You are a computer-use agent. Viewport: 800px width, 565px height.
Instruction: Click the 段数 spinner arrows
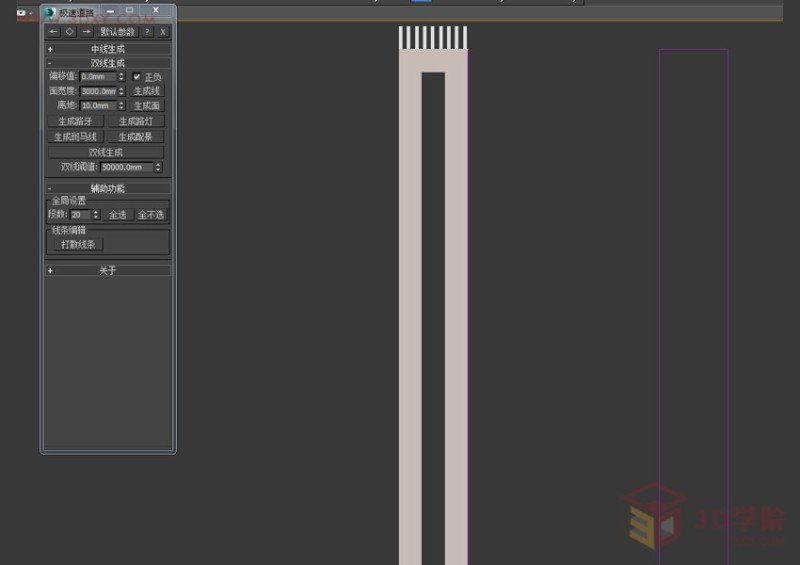coord(96,215)
